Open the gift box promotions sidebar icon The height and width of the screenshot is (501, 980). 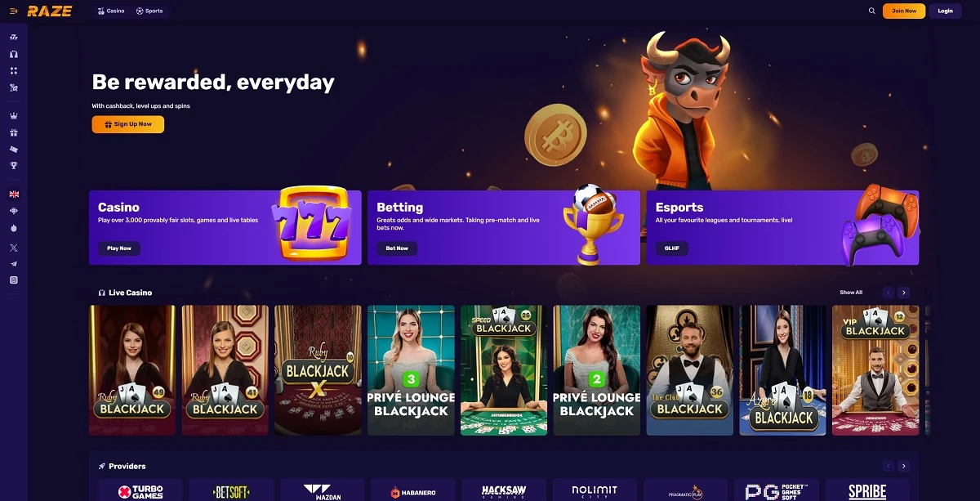13,132
